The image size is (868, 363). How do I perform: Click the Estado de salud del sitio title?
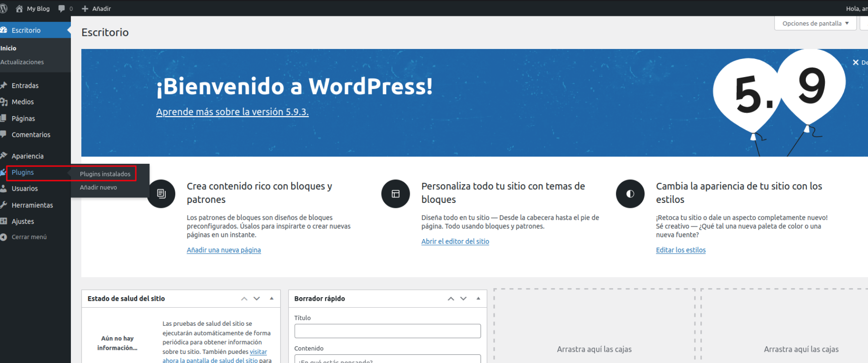pos(126,299)
